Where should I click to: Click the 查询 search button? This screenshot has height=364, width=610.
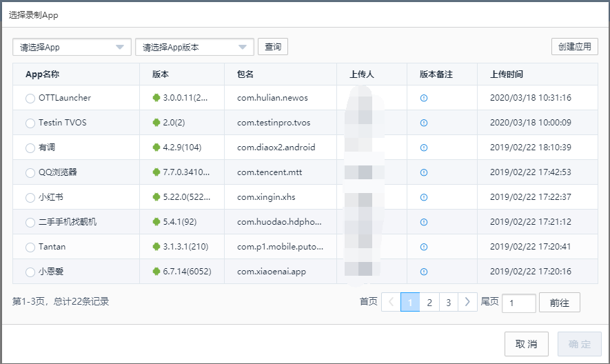click(x=273, y=47)
